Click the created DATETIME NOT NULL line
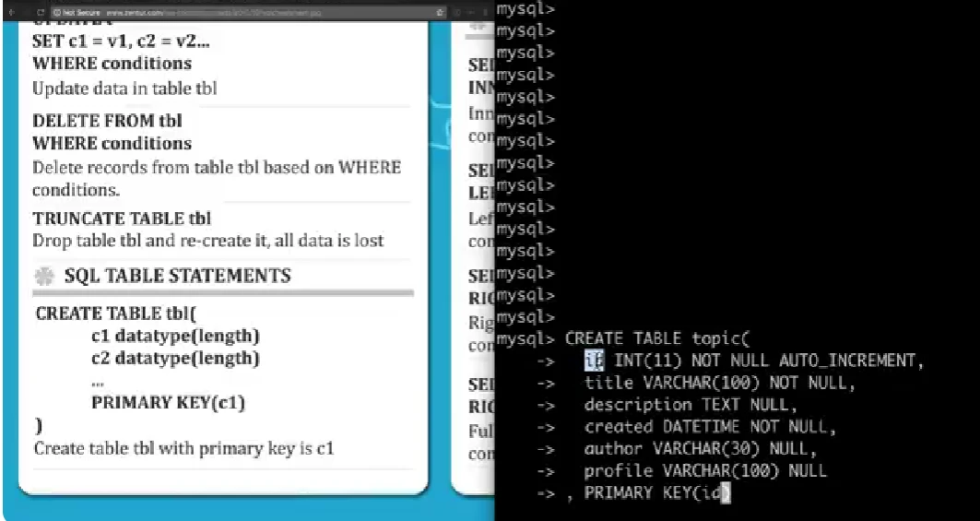The width and height of the screenshot is (980, 521). (x=710, y=427)
